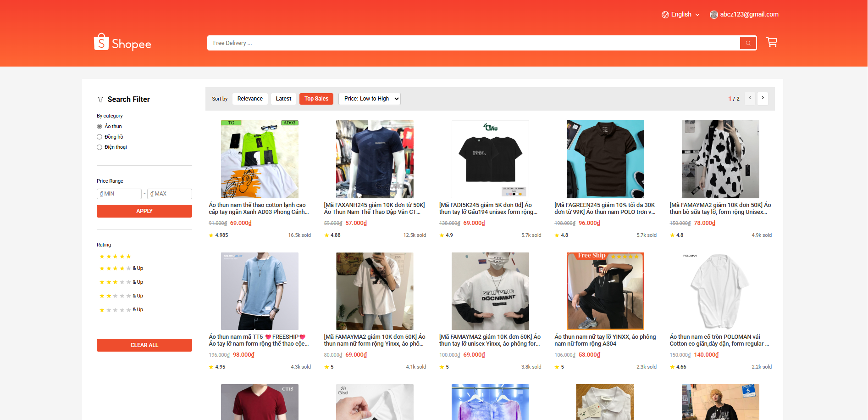Viewport: 868px width, 420px height.
Task: Click the Free Delivery search box
Action: 473,43
